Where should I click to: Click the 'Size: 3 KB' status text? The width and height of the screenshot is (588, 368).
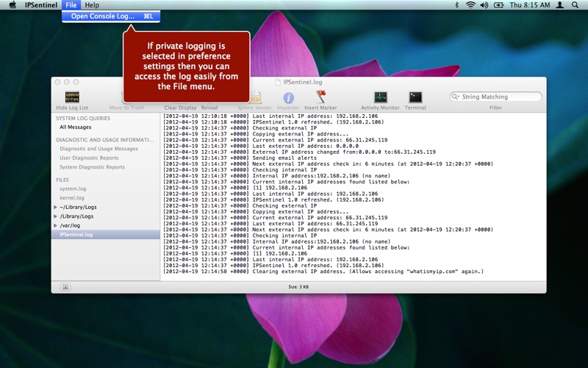[298, 287]
